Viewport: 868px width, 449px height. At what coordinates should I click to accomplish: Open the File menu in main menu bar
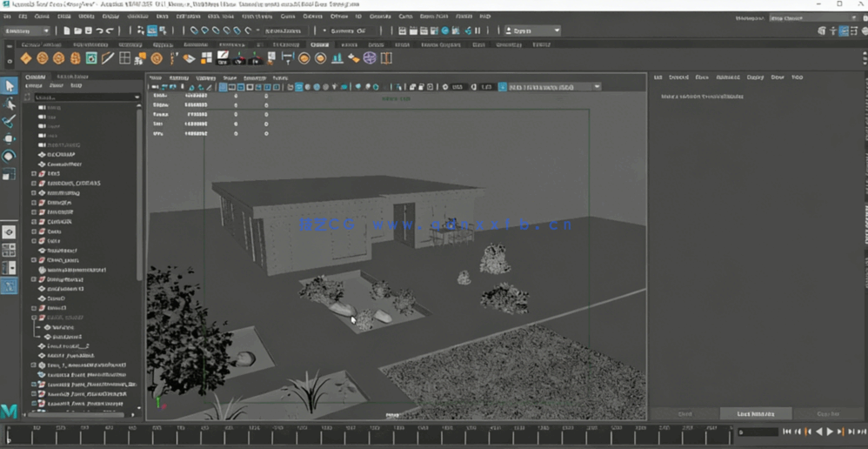[x=6, y=17]
